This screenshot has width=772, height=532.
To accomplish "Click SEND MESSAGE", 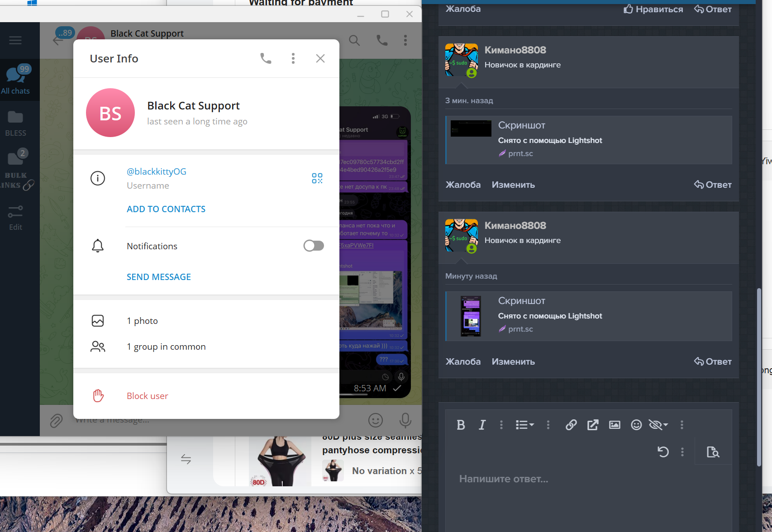I will pos(158,277).
